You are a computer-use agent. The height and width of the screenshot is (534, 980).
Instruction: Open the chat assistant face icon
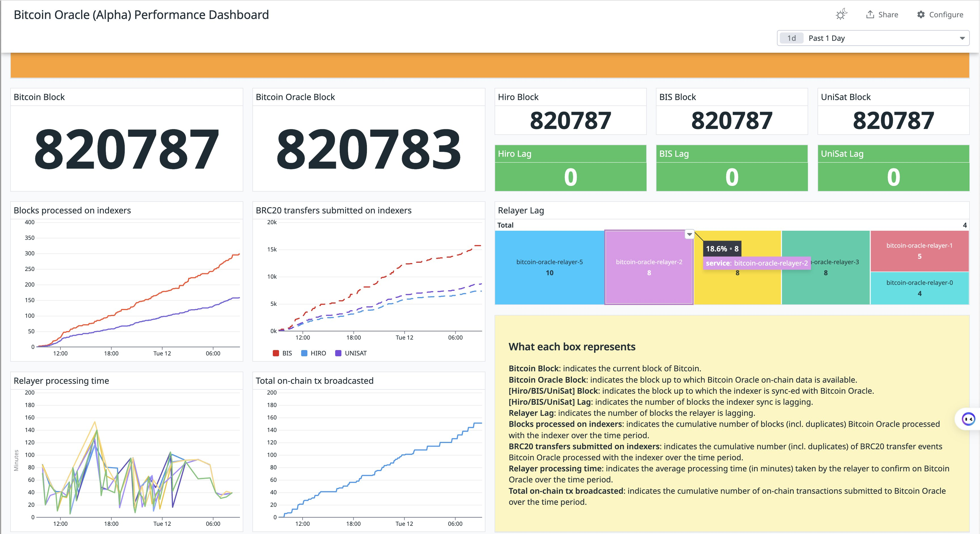(968, 419)
